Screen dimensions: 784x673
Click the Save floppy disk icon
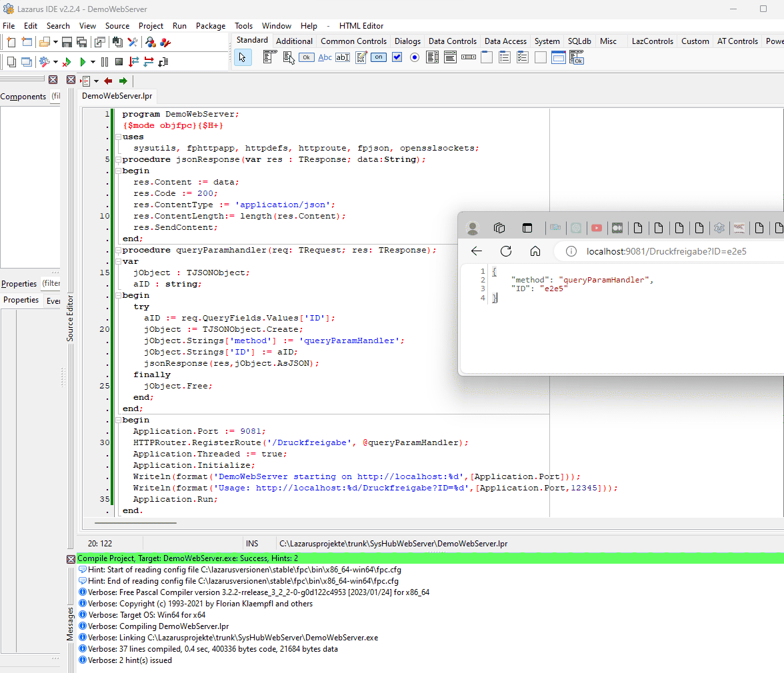[67, 43]
